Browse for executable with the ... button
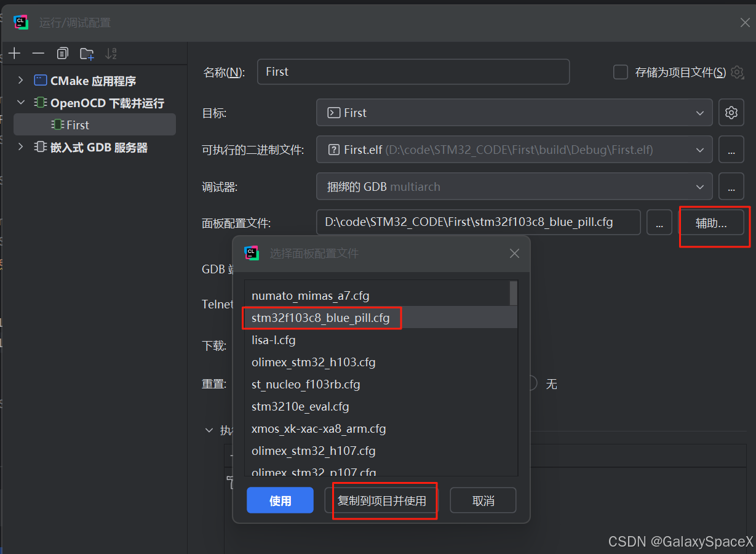 pyautogui.click(x=731, y=150)
